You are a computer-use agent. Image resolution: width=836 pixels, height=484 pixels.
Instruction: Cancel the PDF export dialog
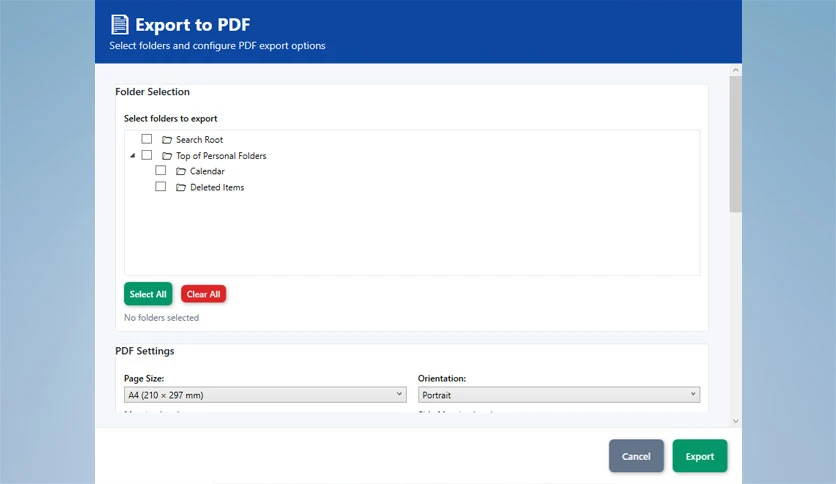tap(636, 456)
